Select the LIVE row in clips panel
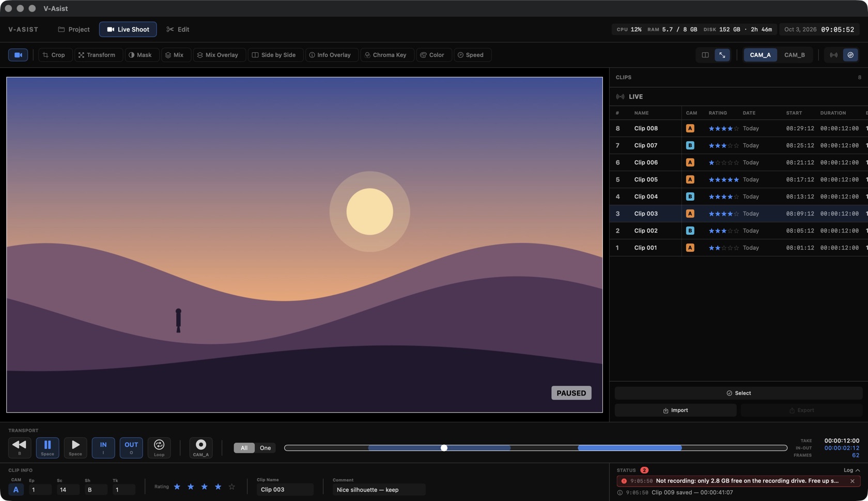Viewport: 868px width, 501px height. pos(738,97)
